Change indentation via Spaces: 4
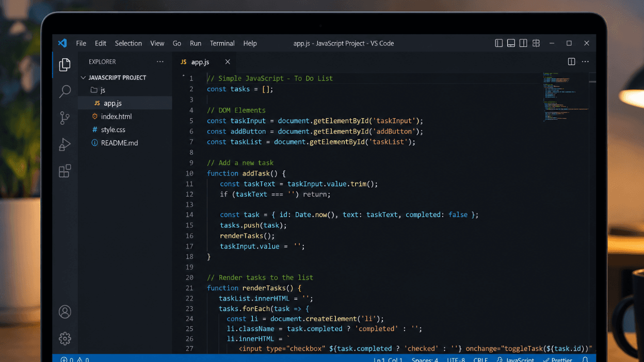Viewport: 644px width, 362px height. click(x=425, y=359)
